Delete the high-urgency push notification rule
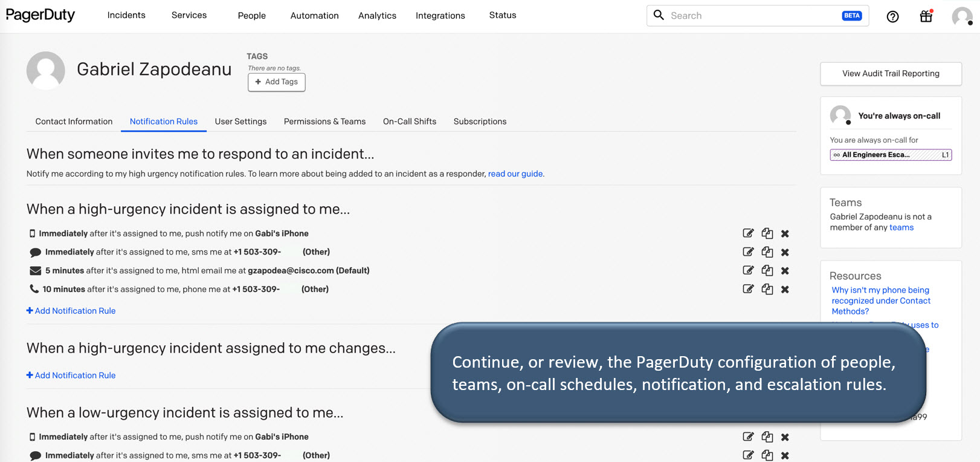Viewport: 980px width, 462px height. 785,233
